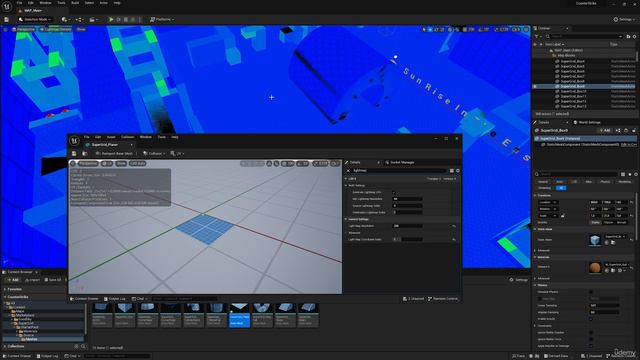The width and height of the screenshot is (640, 360).
Task: Open the Window menu in the main window
Action: [45, 3]
